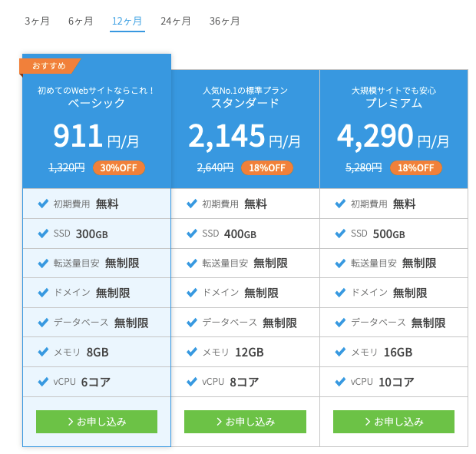The width and height of the screenshot is (476, 454).
Task: Choose the 12ヶ月 contract tab
Action: pyautogui.click(x=127, y=21)
